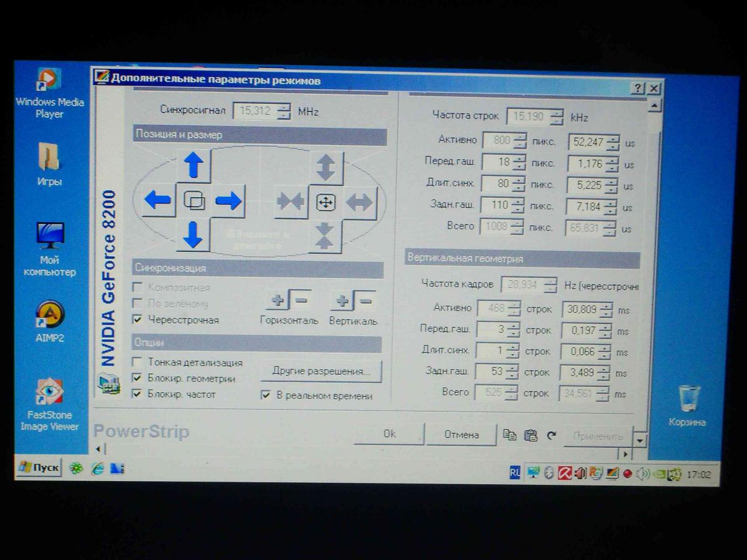Click the Отмена button

461,434
